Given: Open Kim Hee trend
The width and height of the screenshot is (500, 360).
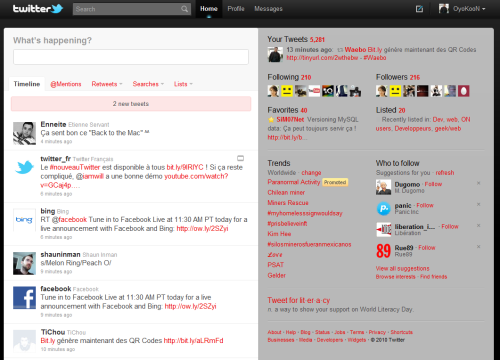Looking at the screenshot, I should tap(279, 234).
